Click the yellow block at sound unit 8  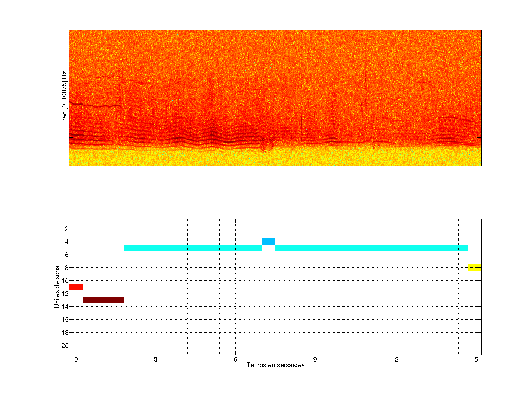click(x=474, y=267)
